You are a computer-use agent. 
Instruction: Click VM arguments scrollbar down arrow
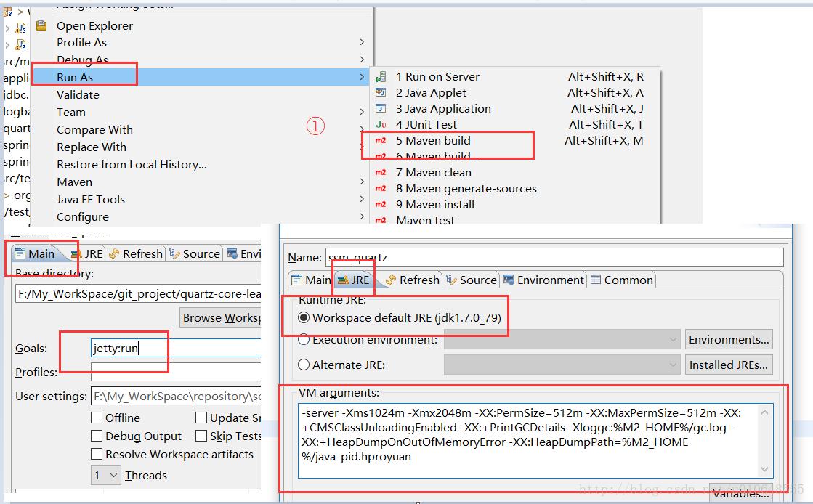click(765, 469)
